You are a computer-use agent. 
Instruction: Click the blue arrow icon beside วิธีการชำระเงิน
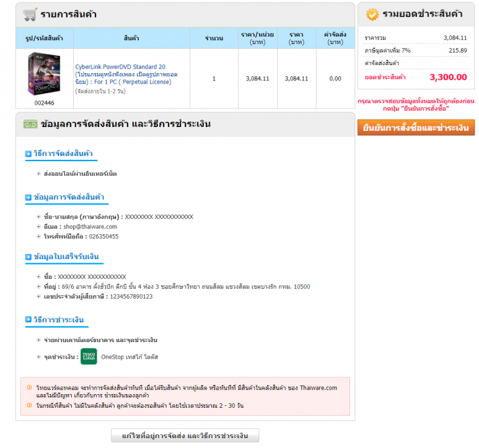(28, 320)
